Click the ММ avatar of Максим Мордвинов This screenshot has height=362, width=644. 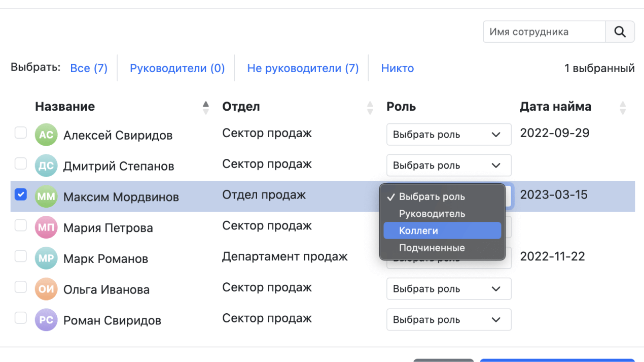point(46,196)
